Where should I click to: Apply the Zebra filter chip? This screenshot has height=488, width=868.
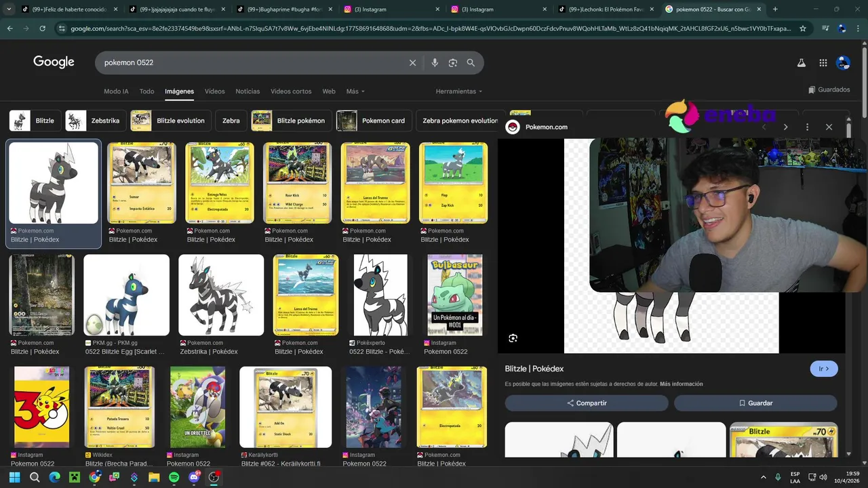(231, 121)
